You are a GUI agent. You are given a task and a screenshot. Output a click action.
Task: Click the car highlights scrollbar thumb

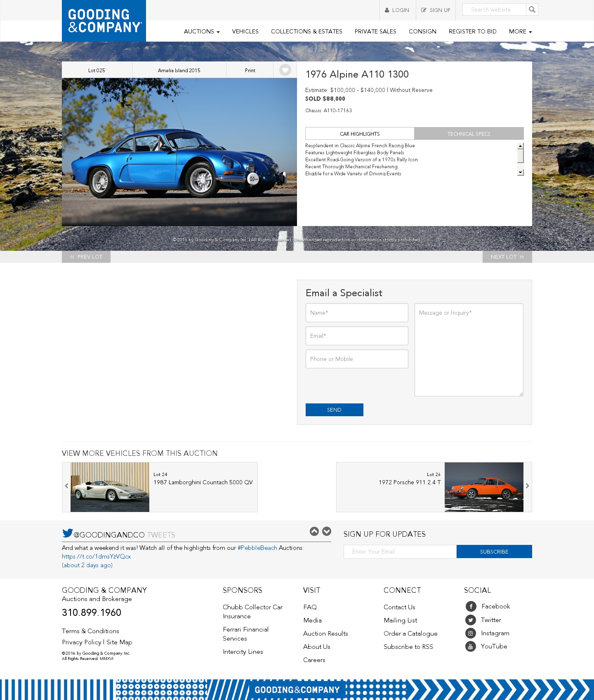(521, 156)
